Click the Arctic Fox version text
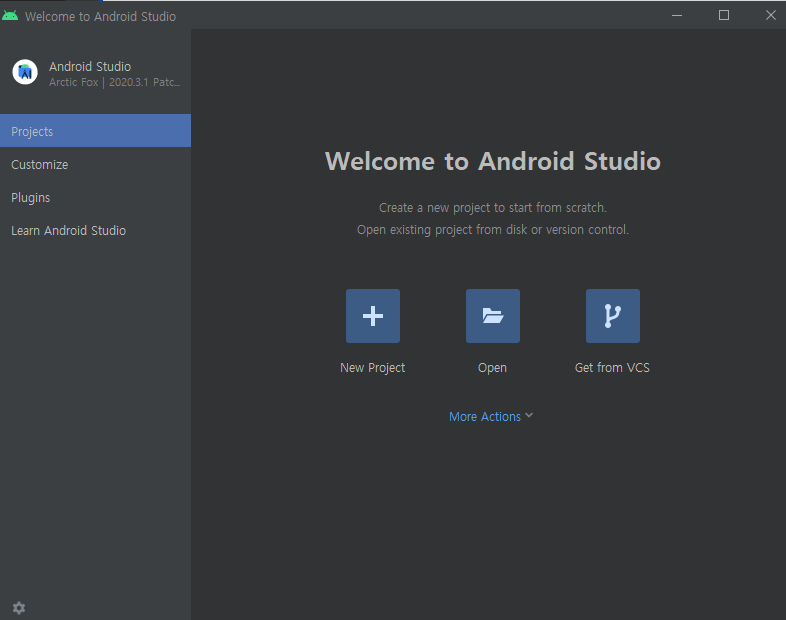The height and width of the screenshot is (620, 786). 114,82
